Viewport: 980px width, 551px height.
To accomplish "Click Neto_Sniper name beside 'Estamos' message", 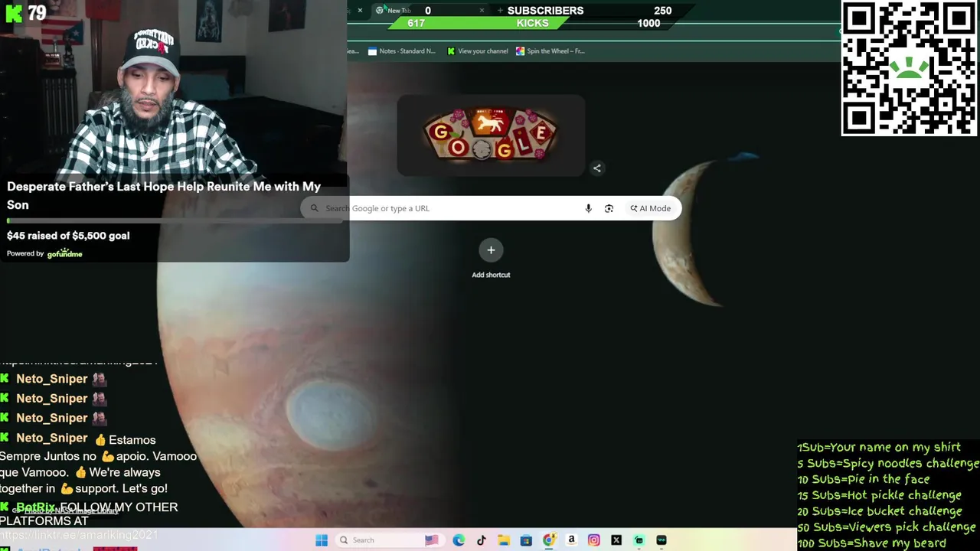I will [x=52, y=438].
